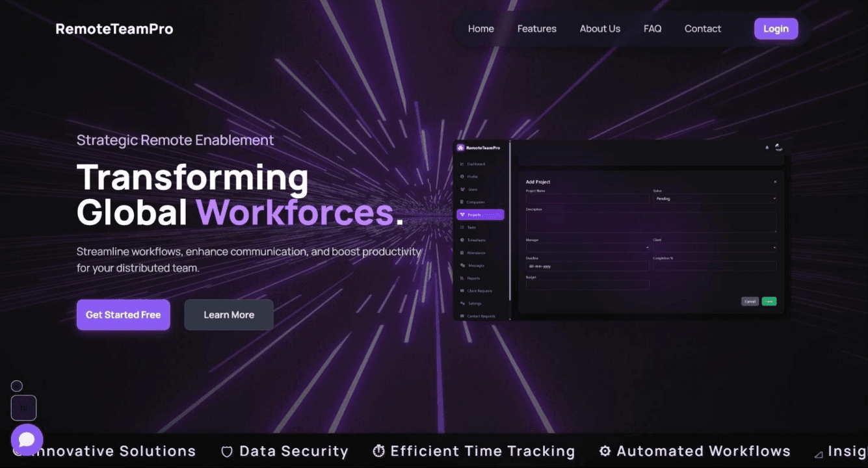Click the RemoteTeamPro logo icon in the preview sidebar
Viewport: 868px width, 468px height.
coord(460,148)
